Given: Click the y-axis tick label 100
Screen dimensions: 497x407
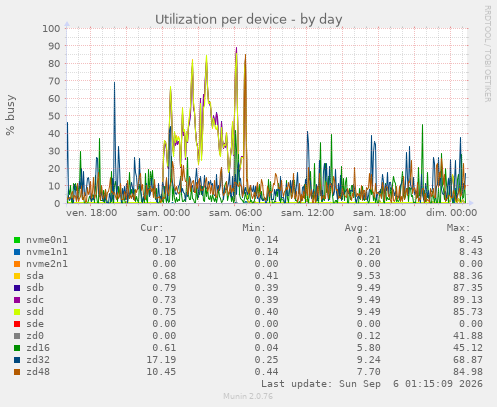Looking at the screenshot, I should click(x=51, y=29).
